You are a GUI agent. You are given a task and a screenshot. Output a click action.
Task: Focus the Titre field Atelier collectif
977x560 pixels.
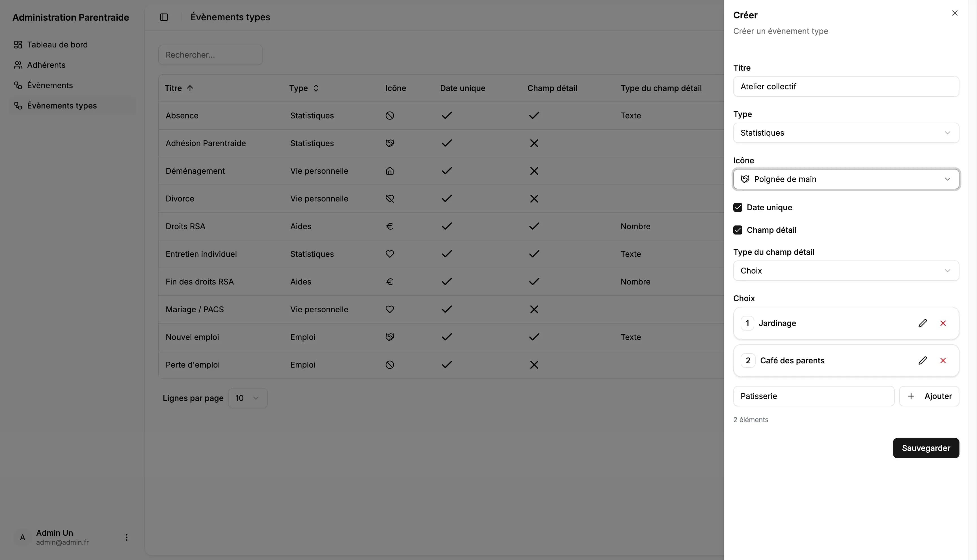[x=846, y=86]
